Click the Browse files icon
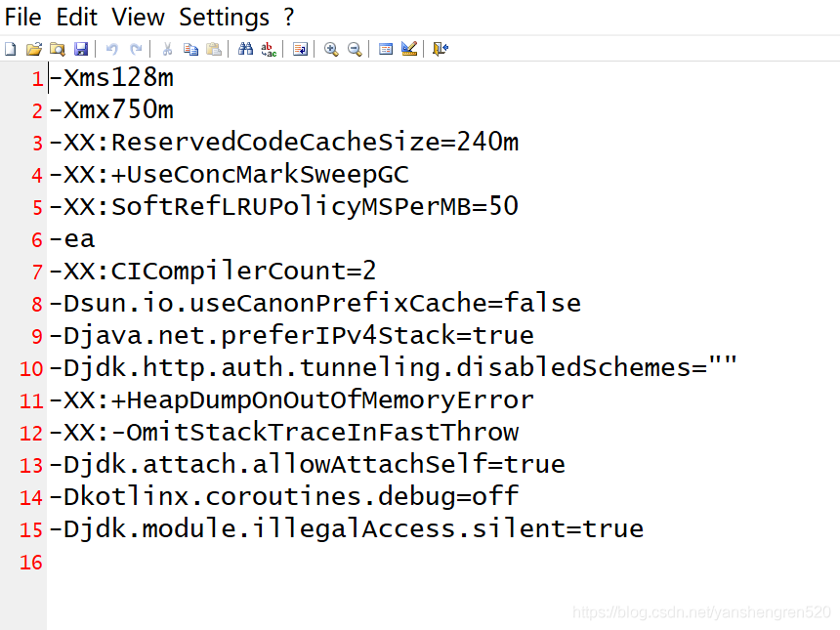Image resolution: width=840 pixels, height=630 pixels. [57, 49]
